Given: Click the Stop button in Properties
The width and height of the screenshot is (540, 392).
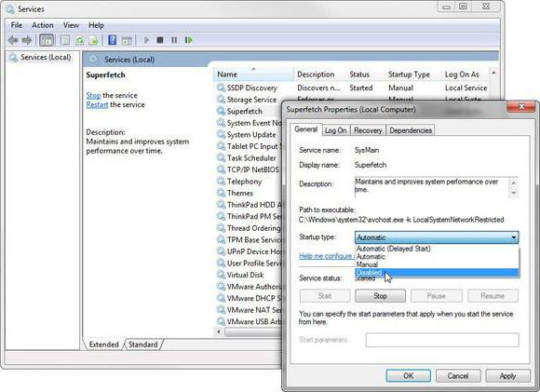Looking at the screenshot, I should click(380, 296).
